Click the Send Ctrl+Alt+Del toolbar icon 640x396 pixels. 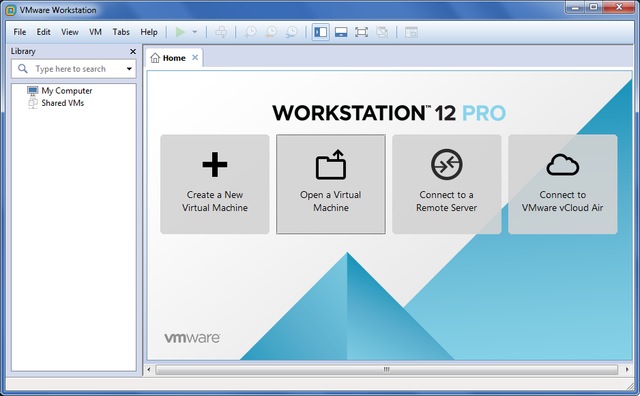tap(221, 32)
